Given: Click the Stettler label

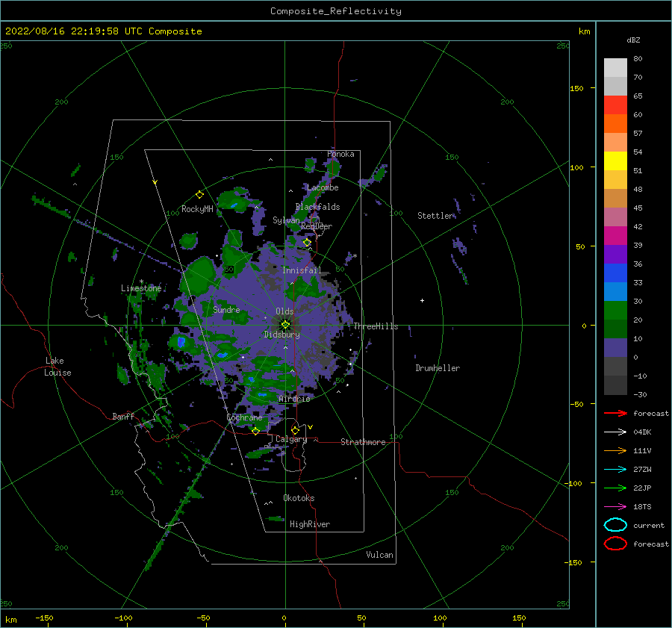Looking at the screenshot, I should coord(435,216).
